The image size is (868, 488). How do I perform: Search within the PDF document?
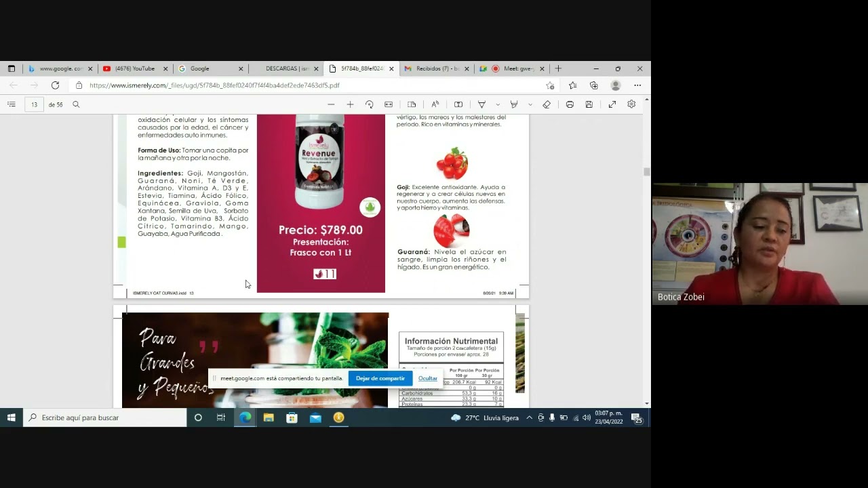click(x=76, y=104)
